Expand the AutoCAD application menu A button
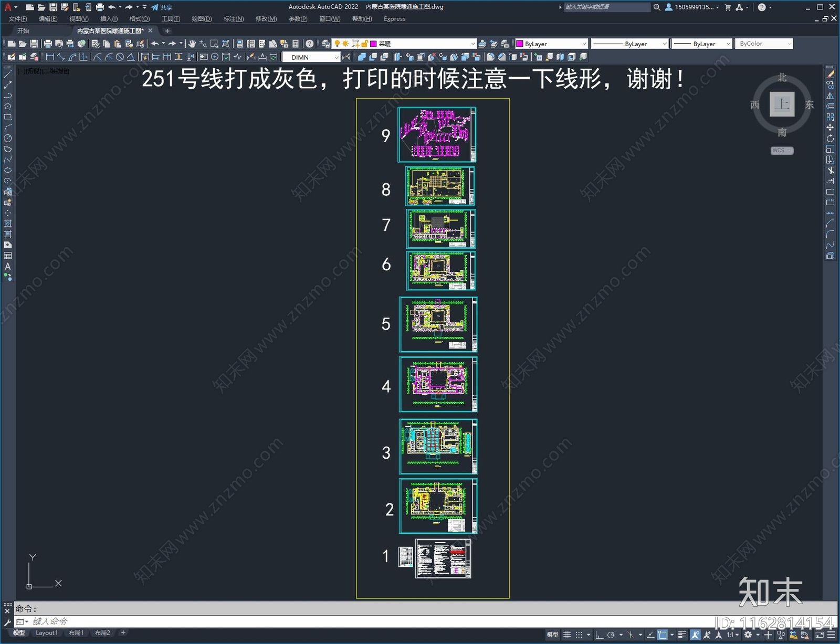This screenshot has height=644, width=840. coord(10,7)
